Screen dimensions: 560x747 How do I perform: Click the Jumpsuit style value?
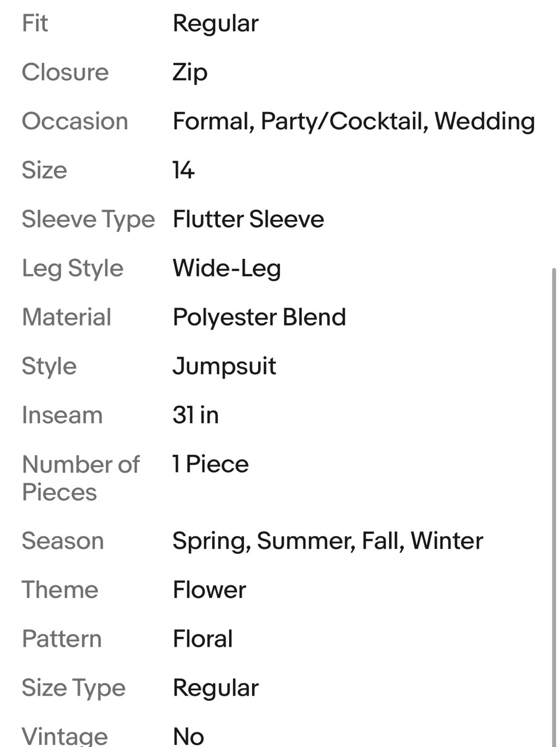pyautogui.click(x=224, y=366)
